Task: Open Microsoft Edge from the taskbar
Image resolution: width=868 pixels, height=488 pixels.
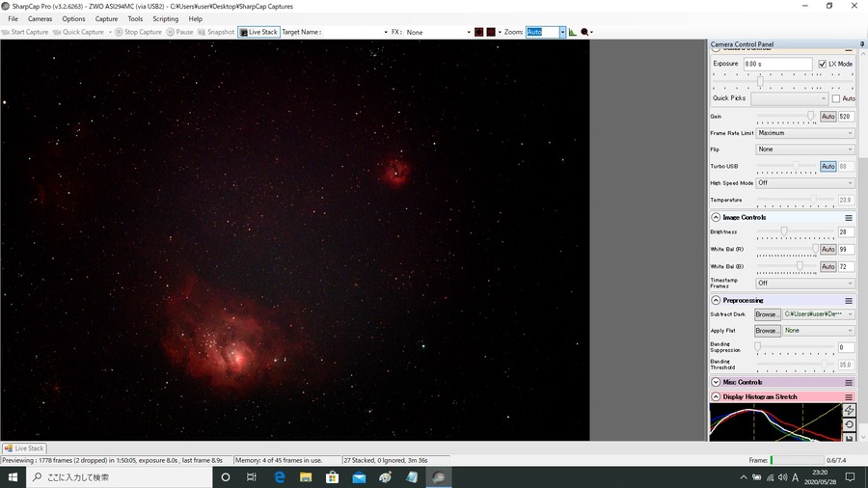Action: coord(279,477)
